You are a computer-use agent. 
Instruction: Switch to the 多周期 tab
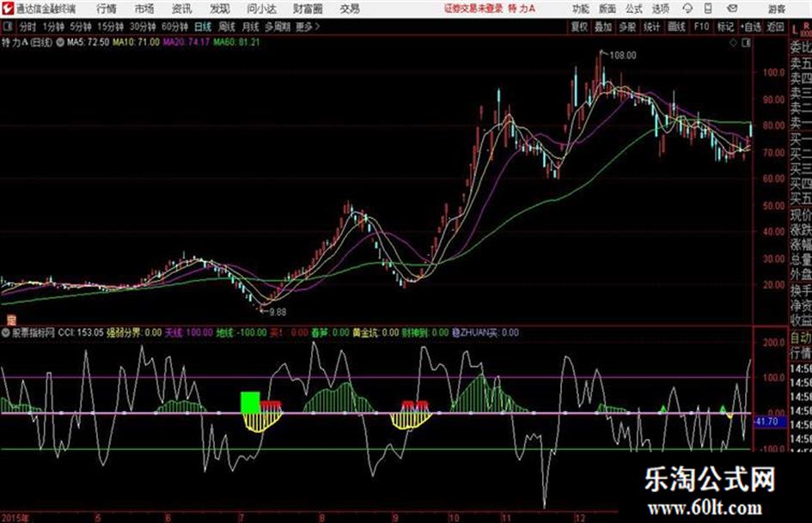tap(278, 27)
